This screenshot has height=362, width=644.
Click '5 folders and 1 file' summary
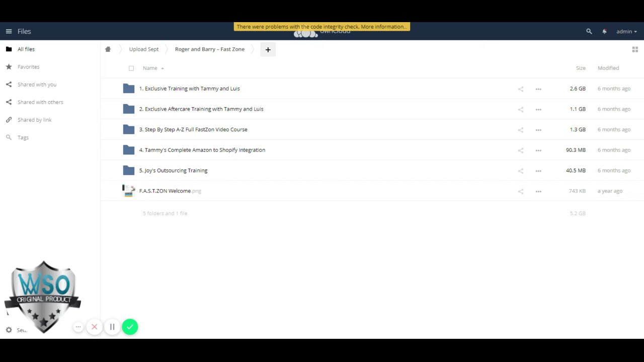point(165,213)
